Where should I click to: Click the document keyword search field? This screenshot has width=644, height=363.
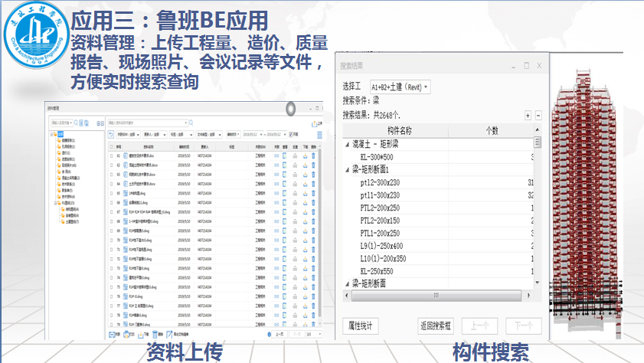pyautogui.click(x=148, y=123)
